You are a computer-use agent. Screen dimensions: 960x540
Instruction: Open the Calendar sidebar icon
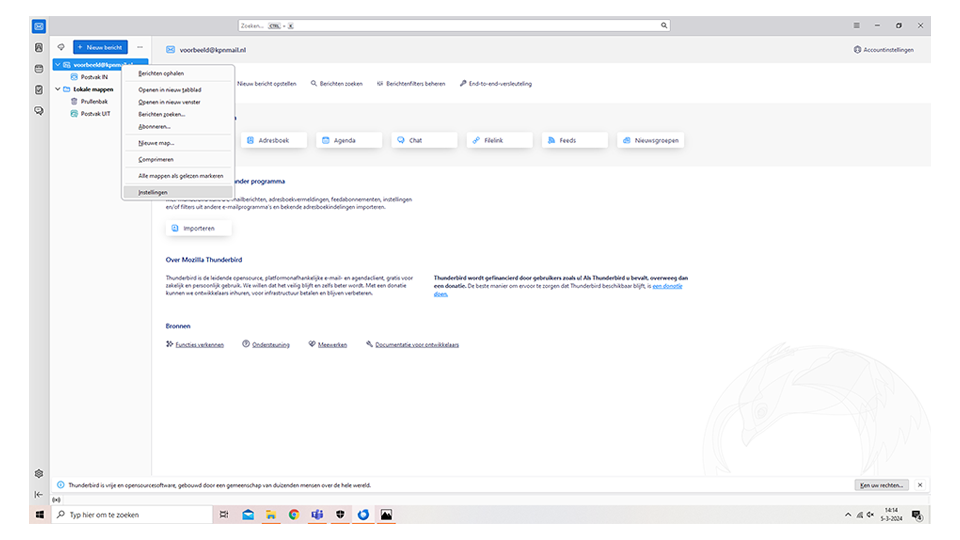39,69
